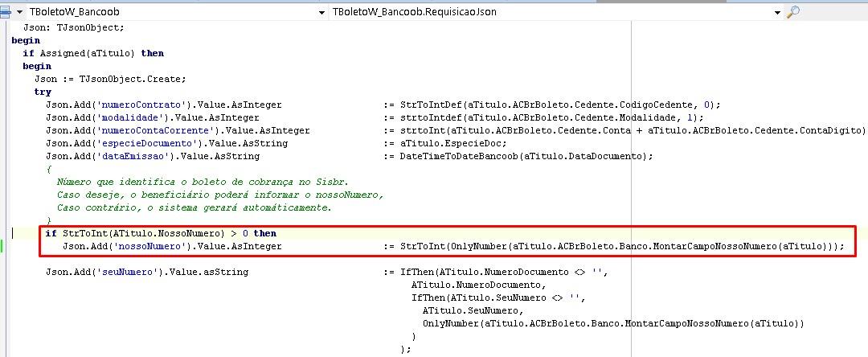Expand the method list dropdown arrow
The height and width of the screenshot is (357, 868).
[x=778, y=13]
